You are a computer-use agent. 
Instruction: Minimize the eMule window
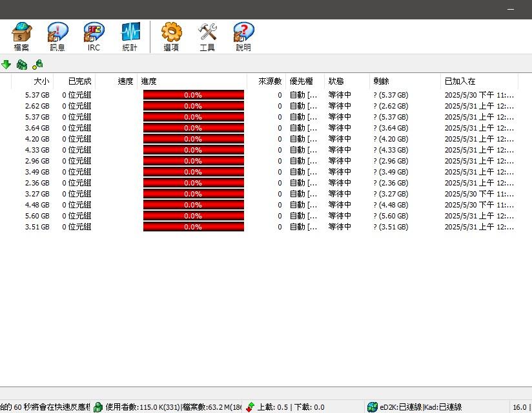point(511,9)
